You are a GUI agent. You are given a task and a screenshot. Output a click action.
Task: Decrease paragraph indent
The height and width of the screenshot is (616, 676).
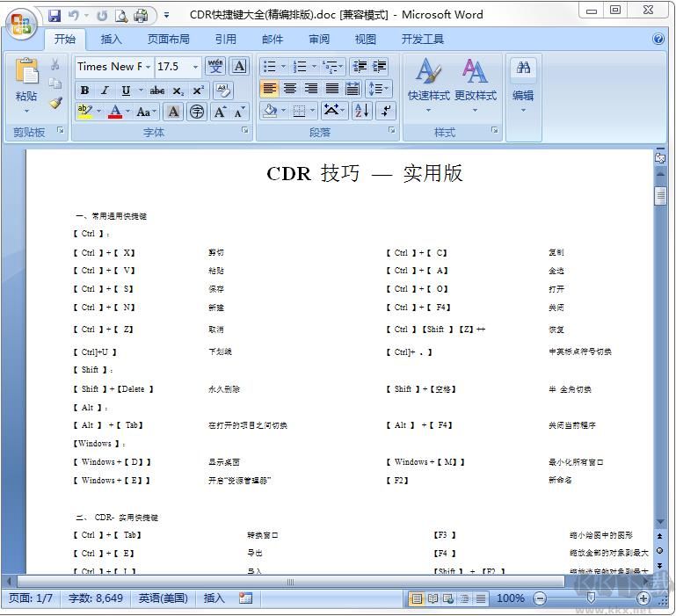360,67
